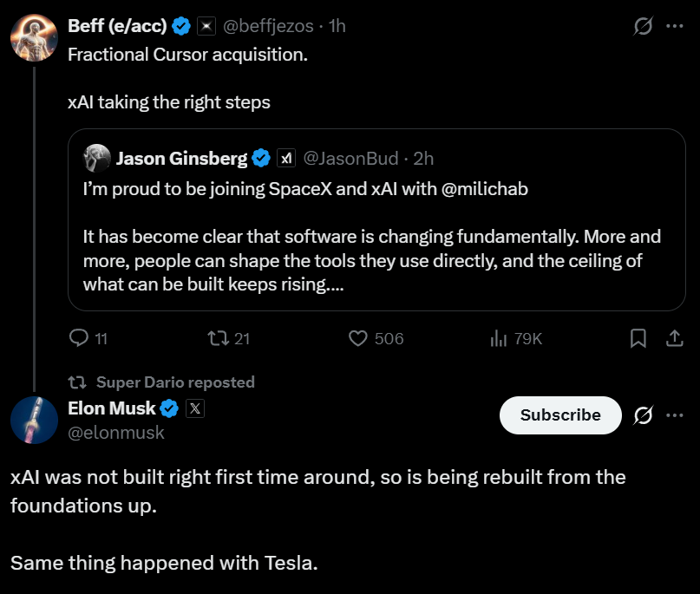Image resolution: width=700 pixels, height=594 pixels.
Task: Click the share icon on Beff's post
Action: [x=674, y=338]
